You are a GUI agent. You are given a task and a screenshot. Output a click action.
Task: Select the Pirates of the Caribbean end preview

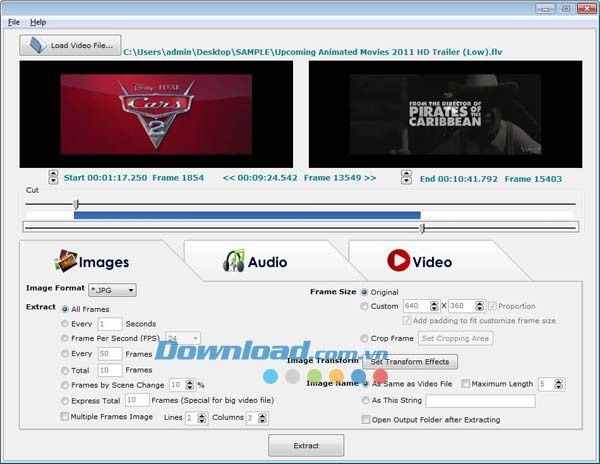pyautogui.click(x=445, y=114)
